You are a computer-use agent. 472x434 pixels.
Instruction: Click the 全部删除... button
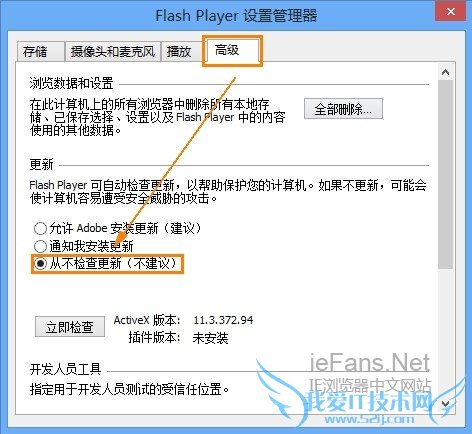343,109
